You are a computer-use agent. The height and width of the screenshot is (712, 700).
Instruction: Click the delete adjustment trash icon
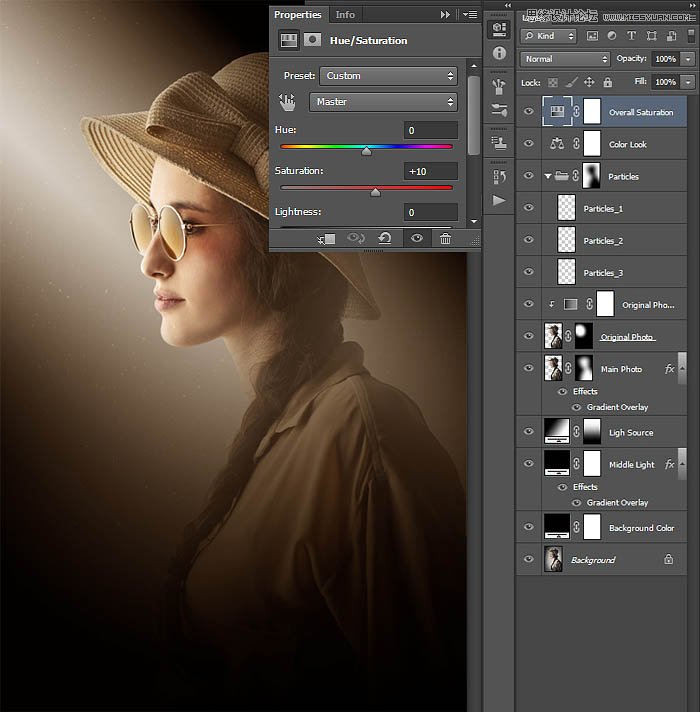point(445,238)
